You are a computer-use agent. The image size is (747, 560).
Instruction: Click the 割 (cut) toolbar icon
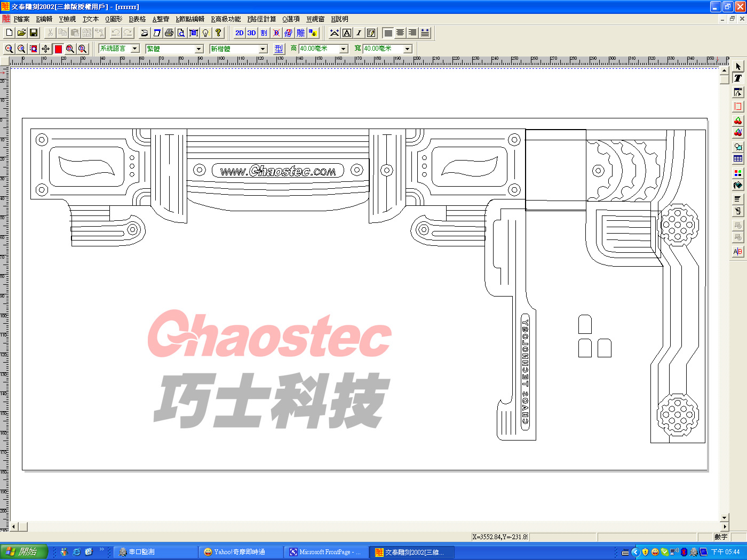(x=264, y=33)
